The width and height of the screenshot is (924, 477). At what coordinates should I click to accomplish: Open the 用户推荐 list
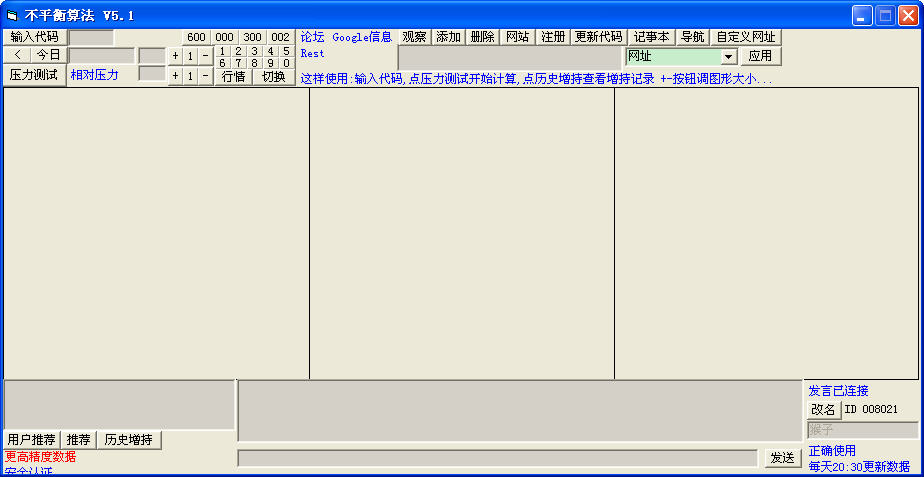tap(32, 440)
